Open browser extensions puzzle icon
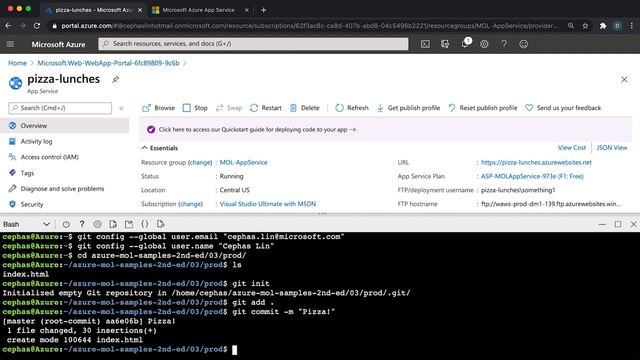The width and height of the screenshot is (640, 360). [x=603, y=26]
